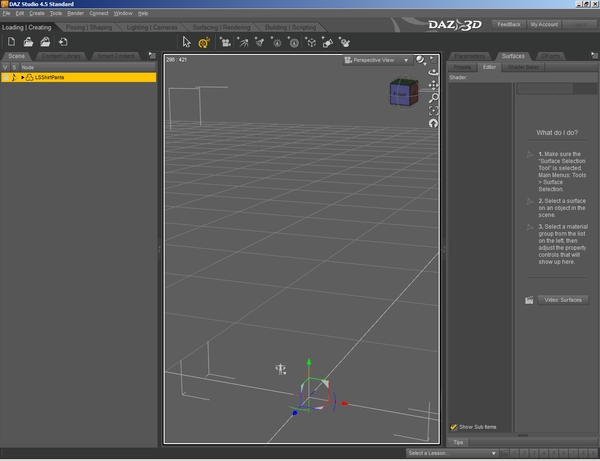Click the Video Surfaces clapboard icon

click(529, 300)
